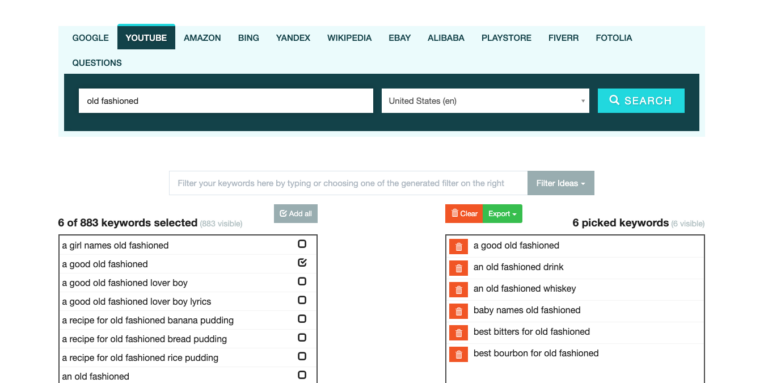The height and width of the screenshot is (383, 768).
Task: Click picked keyword 'best bourbon for old fashioned'
Action: click(x=536, y=353)
